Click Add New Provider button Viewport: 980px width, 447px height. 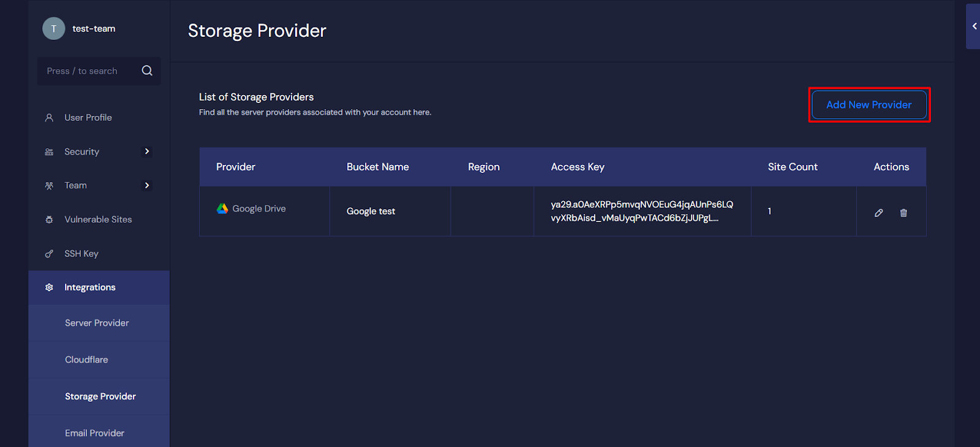pyautogui.click(x=869, y=105)
